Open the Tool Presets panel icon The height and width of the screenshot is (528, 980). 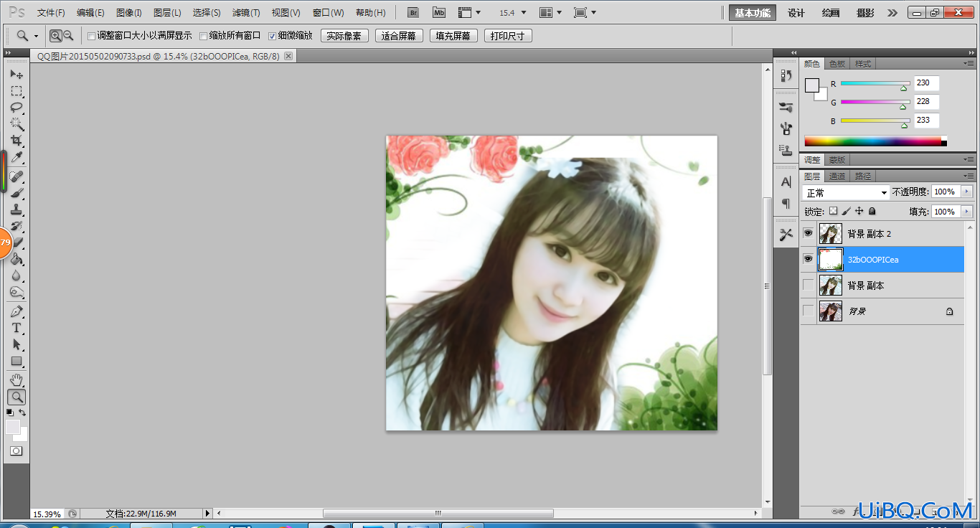[786, 234]
